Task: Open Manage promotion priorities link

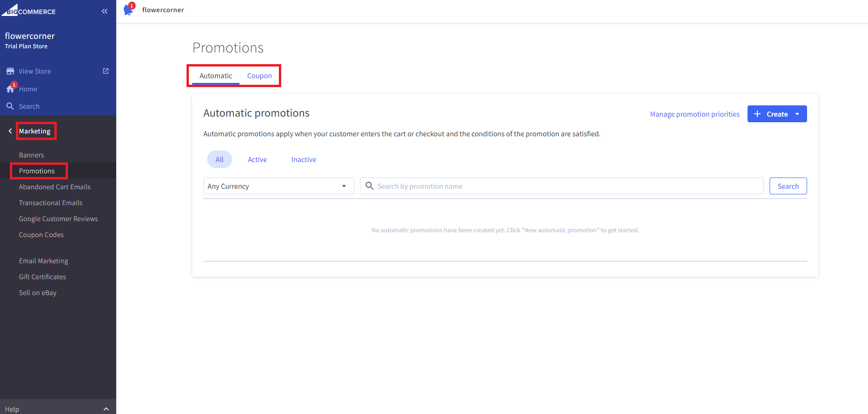Action: (695, 114)
